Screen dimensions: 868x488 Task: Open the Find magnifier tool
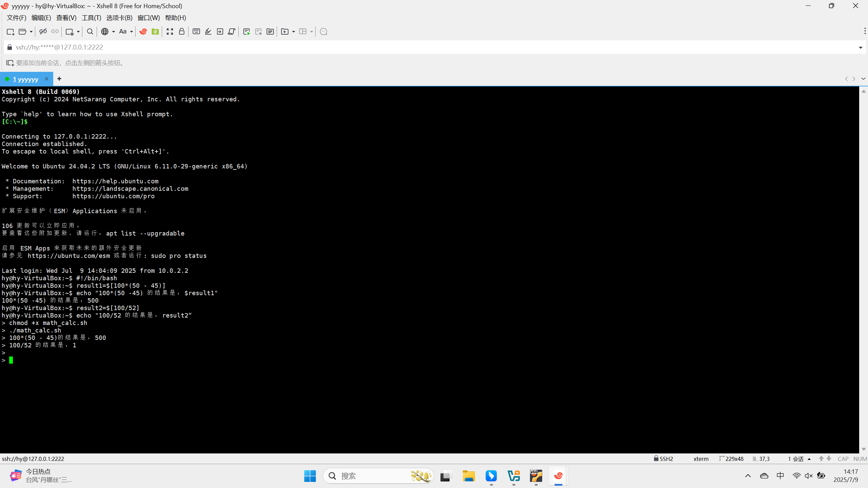tap(90, 32)
